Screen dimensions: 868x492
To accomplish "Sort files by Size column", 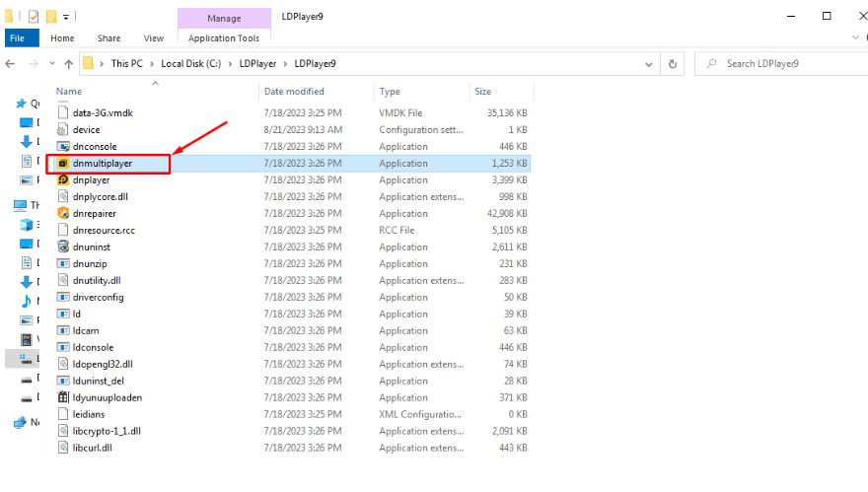I will (x=482, y=92).
